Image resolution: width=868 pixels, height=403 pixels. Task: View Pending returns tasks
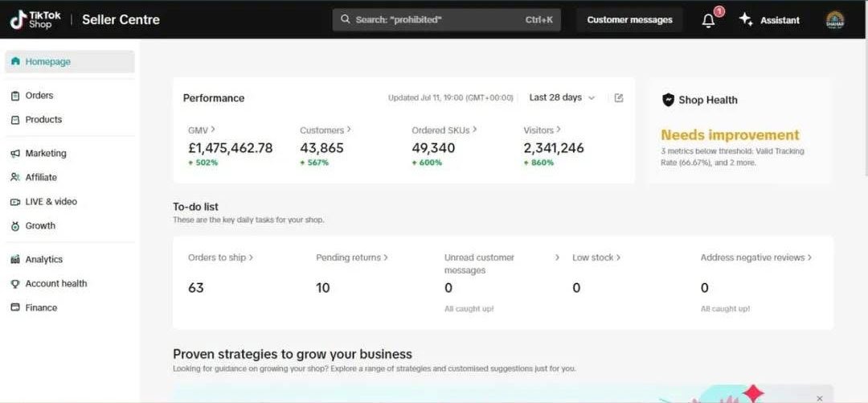pyautogui.click(x=351, y=257)
